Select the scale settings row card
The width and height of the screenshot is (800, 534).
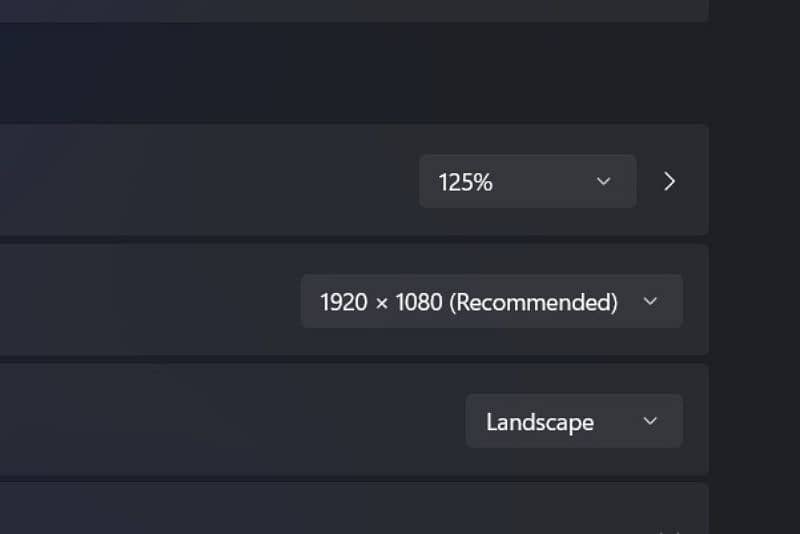click(x=200, y=181)
